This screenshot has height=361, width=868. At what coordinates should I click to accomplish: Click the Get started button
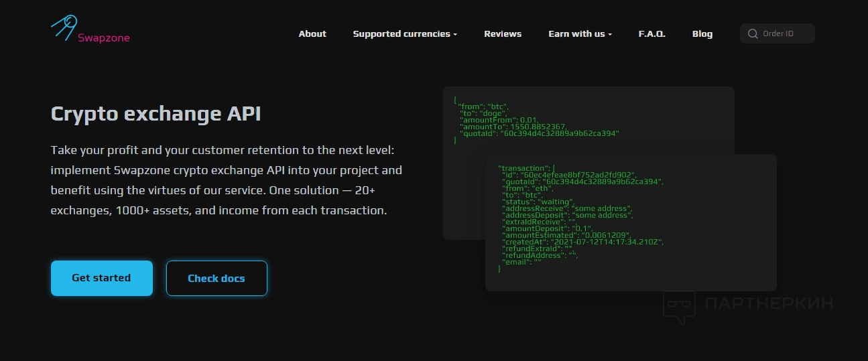tap(102, 278)
